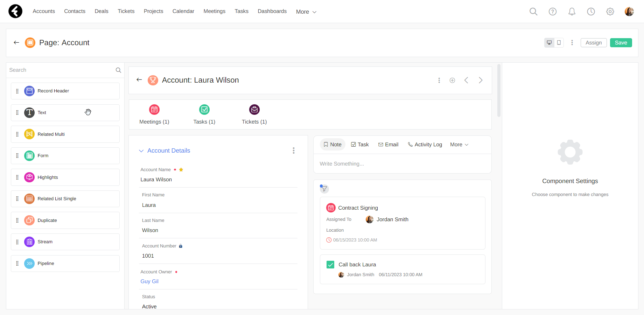Check off the Call back Laura task
The width and height of the screenshot is (644, 315).
[x=330, y=265]
